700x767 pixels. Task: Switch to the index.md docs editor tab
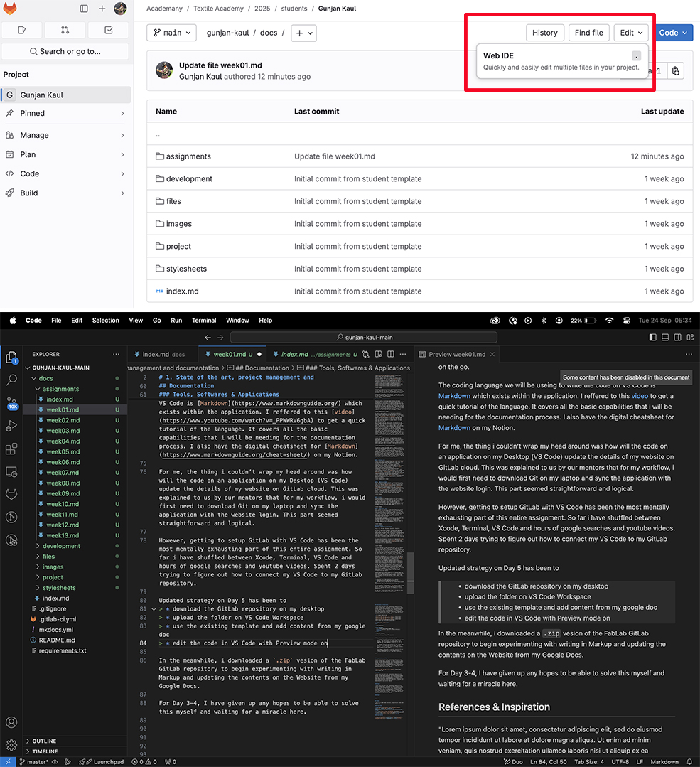click(163, 354)
